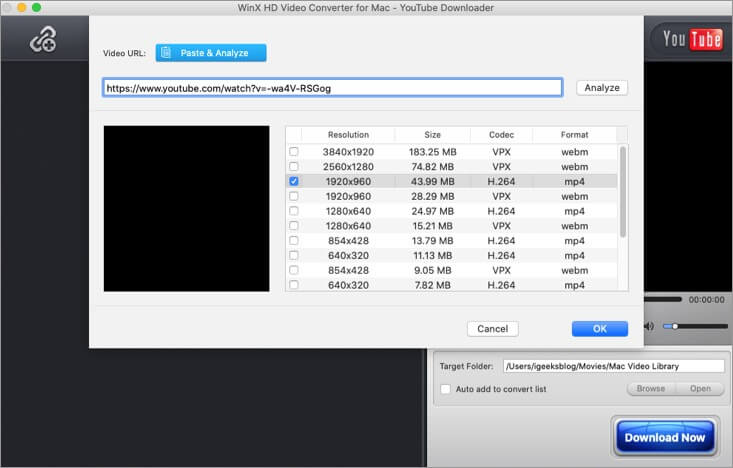Click the format list vertical scrollbar
The height and width of the screenshot is (468, 733).
click(623, 192)
